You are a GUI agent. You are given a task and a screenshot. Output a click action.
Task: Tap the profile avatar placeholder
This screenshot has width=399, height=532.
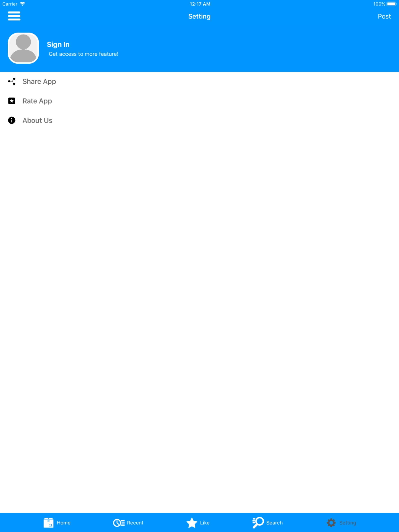(x=23, y=48)
